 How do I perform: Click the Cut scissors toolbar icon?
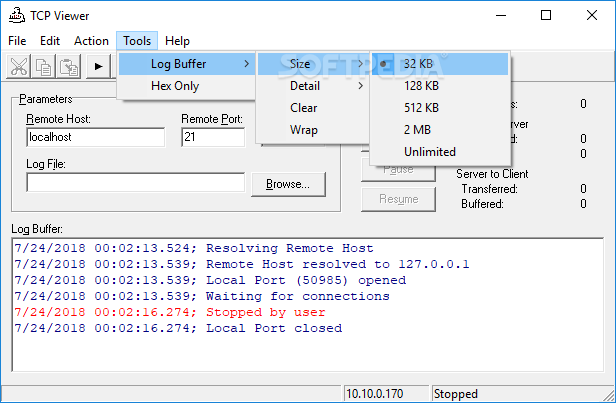[x=18, y=66]
